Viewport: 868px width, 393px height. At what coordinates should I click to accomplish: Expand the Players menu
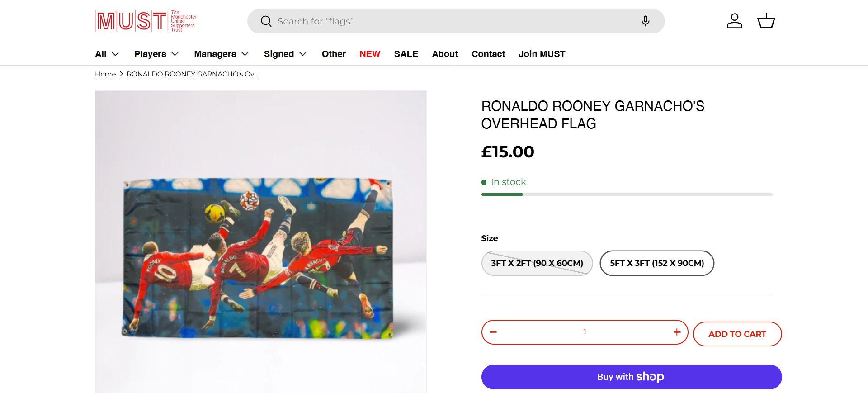pyautogui.click(x=156, y=54)
